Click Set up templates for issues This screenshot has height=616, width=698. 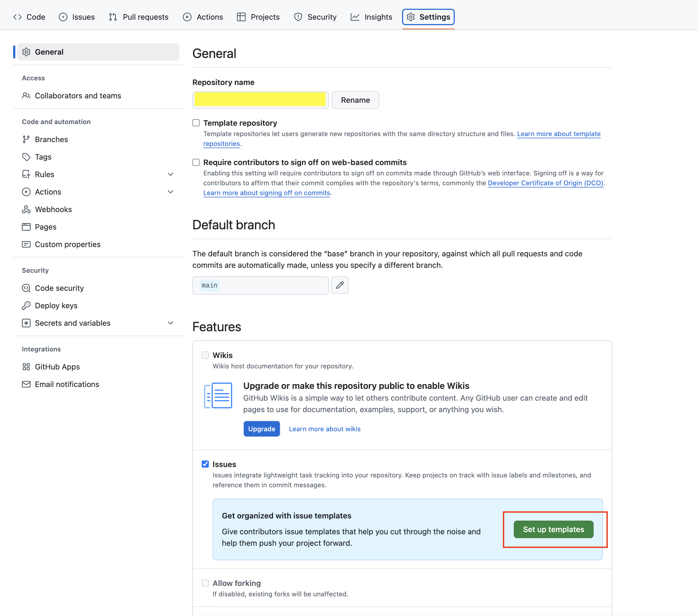[553, 529]
